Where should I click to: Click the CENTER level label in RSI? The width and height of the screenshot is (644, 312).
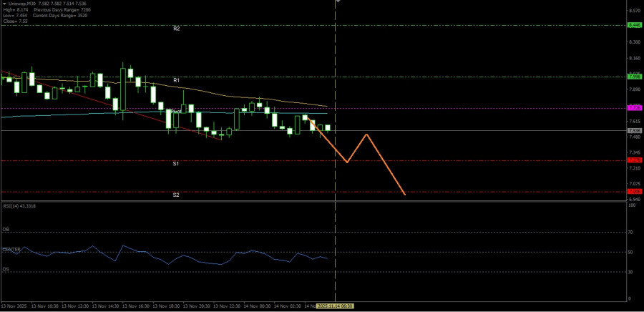pyautogui.click(x=11, y=249)
